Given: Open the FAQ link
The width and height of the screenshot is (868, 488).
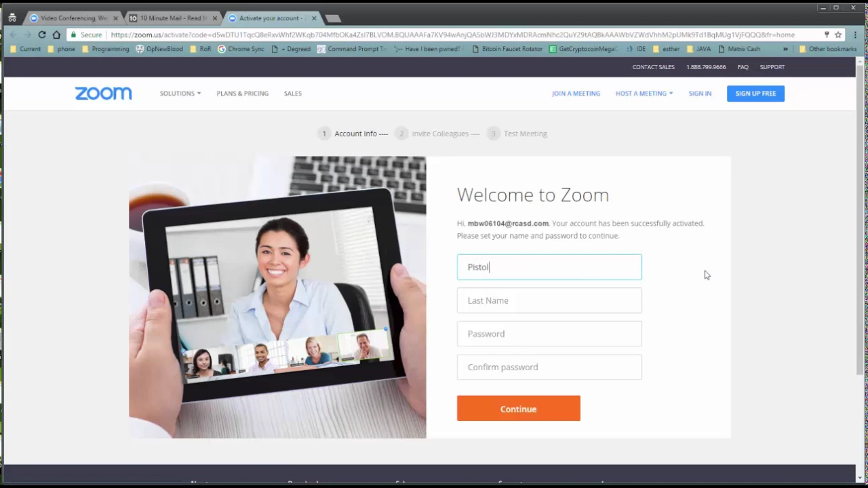Looking at the screenshot, I should pos(743,67).
